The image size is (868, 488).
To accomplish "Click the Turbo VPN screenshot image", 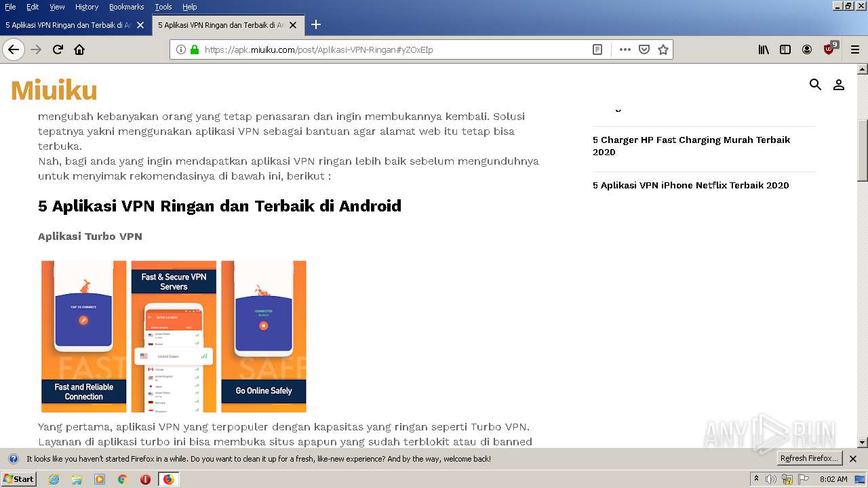I will [174, 336].
